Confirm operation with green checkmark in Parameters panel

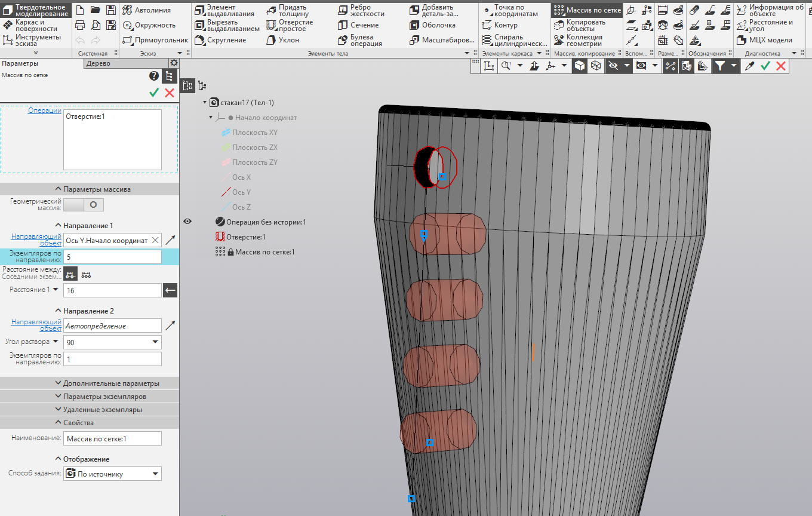154,93
